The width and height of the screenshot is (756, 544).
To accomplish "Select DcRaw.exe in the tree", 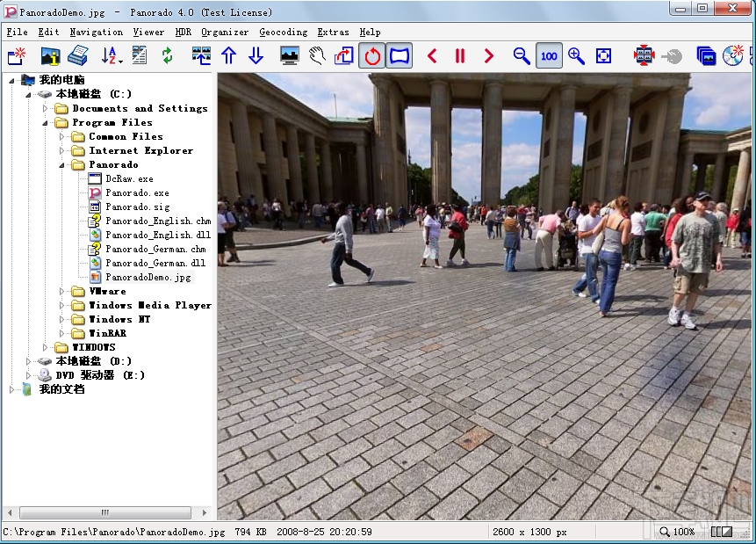I will pos(129,178).
